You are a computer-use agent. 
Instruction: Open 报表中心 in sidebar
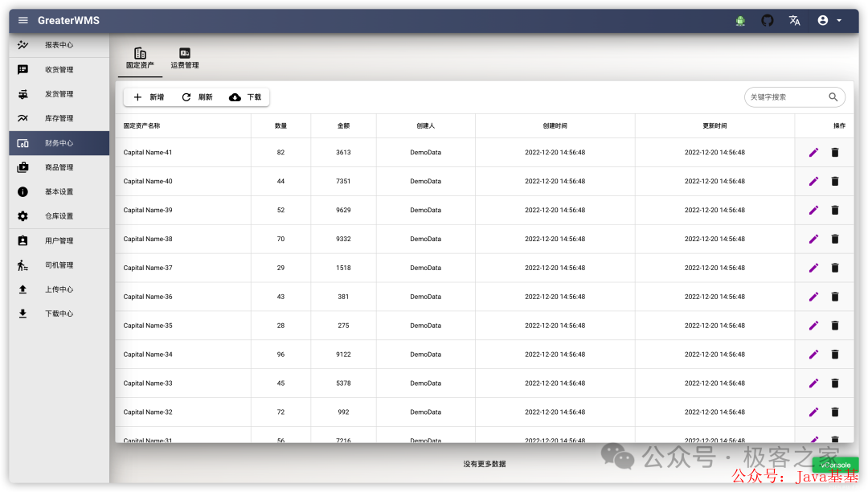click(59, 45)
